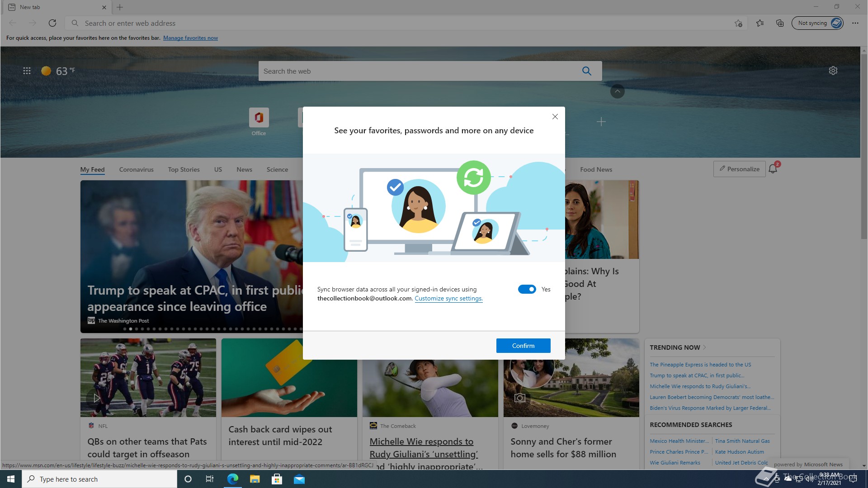
Task: Open File Explorer taskbar icon
Action: point(255,479)
